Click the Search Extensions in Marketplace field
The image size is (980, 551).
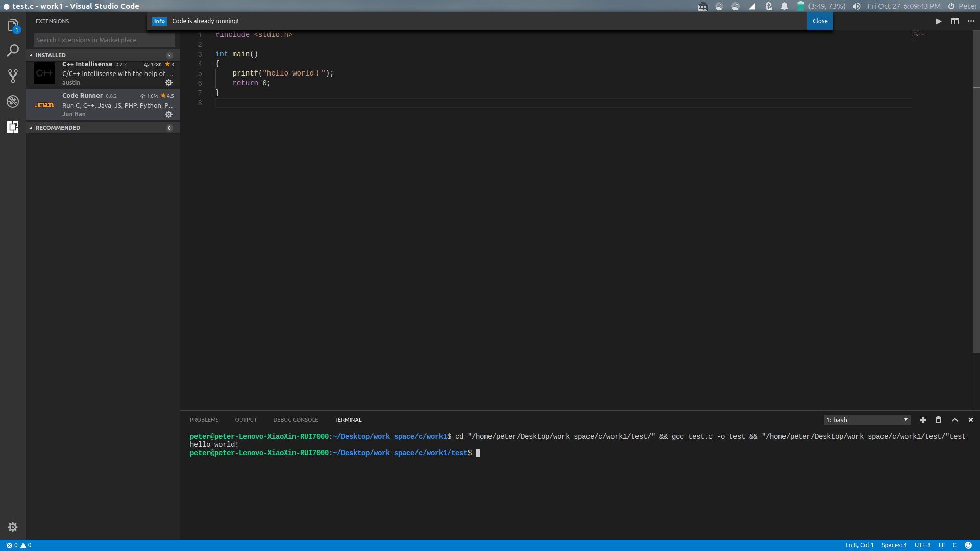coord(104,40)
